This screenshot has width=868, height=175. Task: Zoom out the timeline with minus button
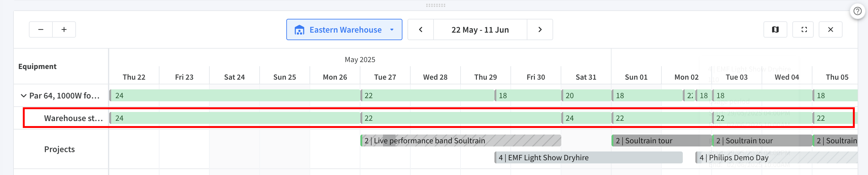[x=41, y=29]
